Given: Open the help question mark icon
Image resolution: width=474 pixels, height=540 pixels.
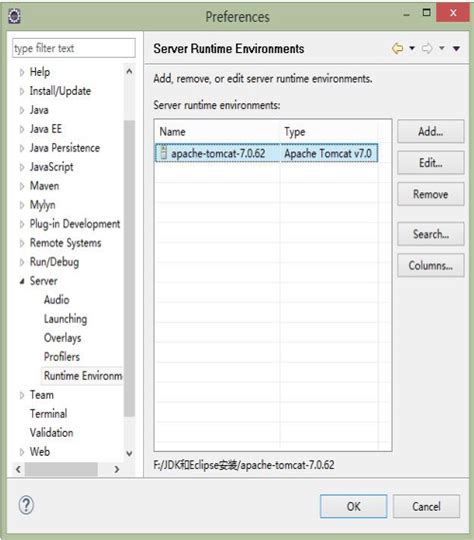Looking at the screenshot, I should tap(26, 506).
